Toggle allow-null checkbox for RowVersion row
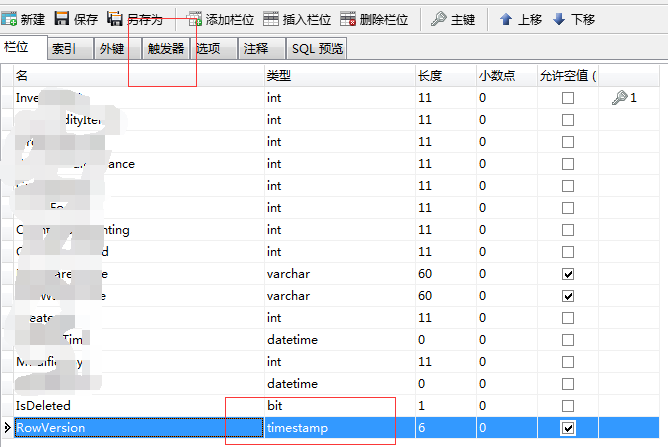This screenshot has width=668, height=447. click(x=568, y=428)
